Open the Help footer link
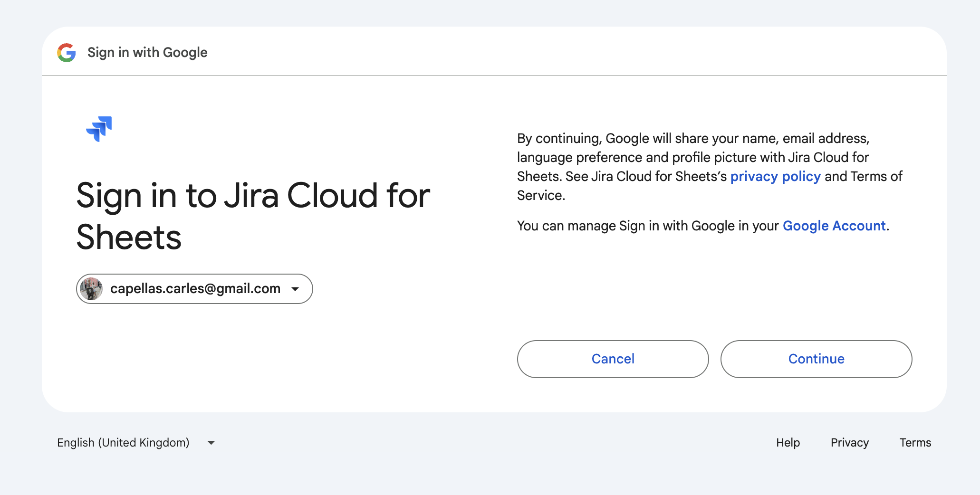 point(788,443)
